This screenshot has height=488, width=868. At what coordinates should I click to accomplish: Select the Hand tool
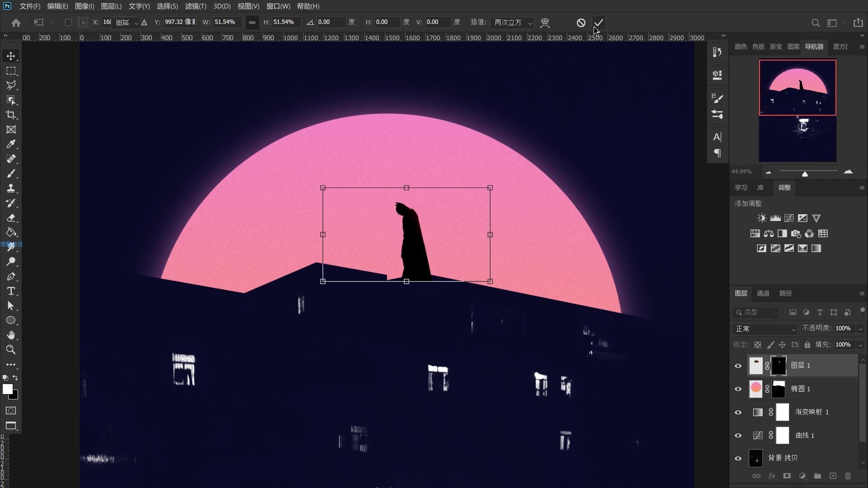(11, 335)
